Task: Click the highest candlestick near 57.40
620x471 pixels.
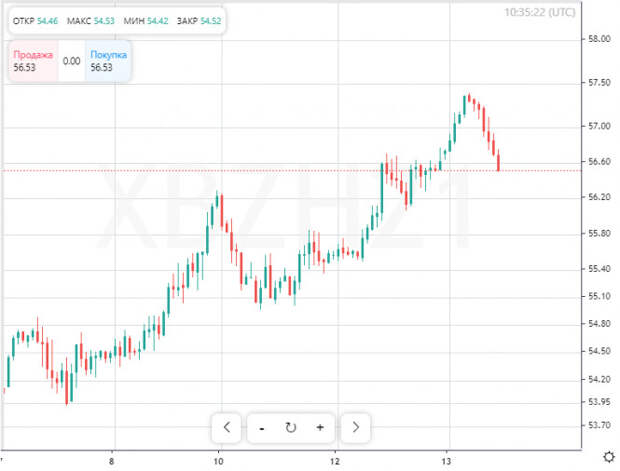Action: click(469, 98)
